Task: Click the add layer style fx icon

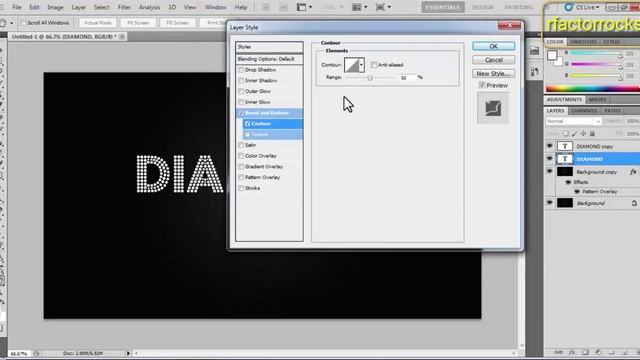Action: click(x=572, y=352)
